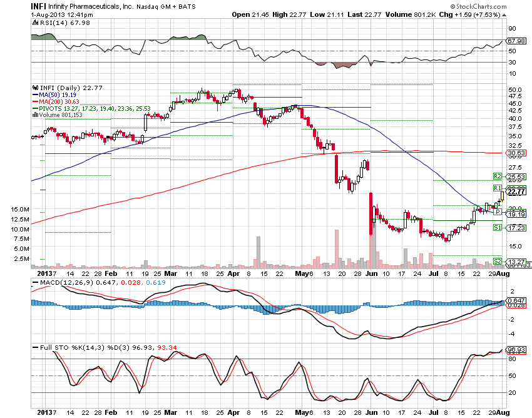The width and height of the screenshot is (532, 418).
Task: Click the 15.0M volume axis label
Action: click(x=20, y=210)
